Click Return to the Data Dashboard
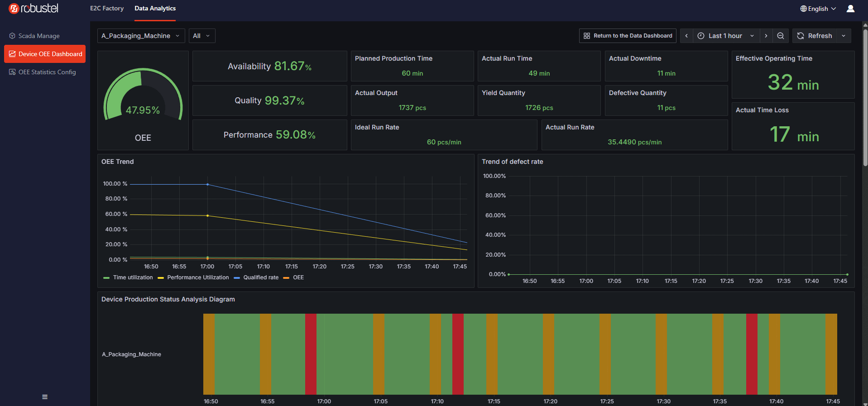This screenshot has height=406, width=868. point(628,36)
